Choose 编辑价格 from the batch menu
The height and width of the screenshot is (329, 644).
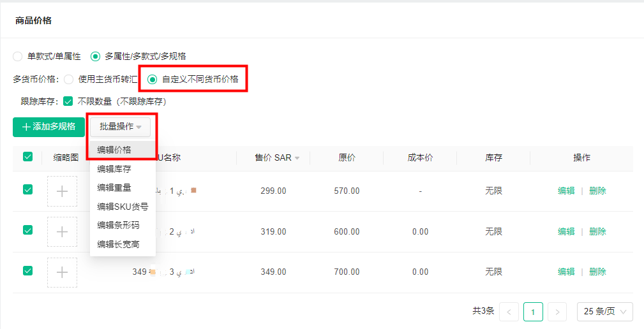pos(114,150)
